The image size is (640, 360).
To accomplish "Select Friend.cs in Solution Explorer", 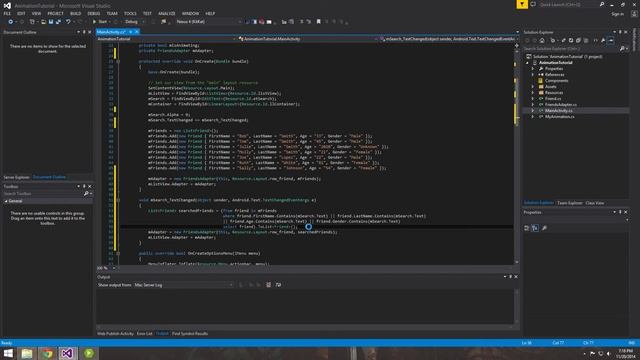I will tap(553, 99).
